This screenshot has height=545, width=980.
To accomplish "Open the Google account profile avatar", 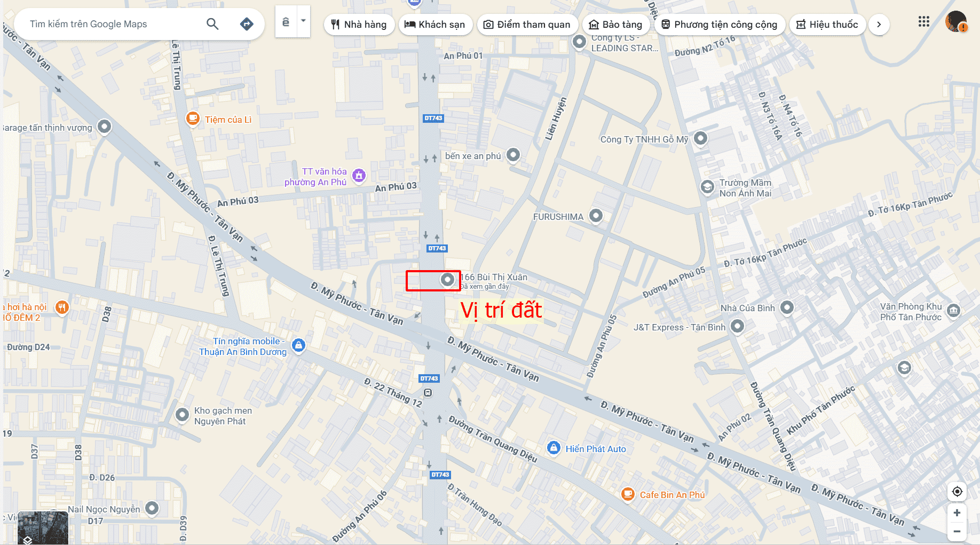I will tap(956, 21).
